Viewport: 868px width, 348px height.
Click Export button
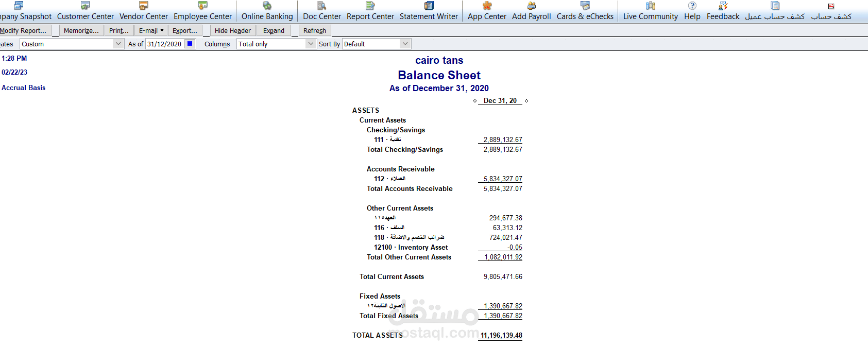tap(185, 31)
